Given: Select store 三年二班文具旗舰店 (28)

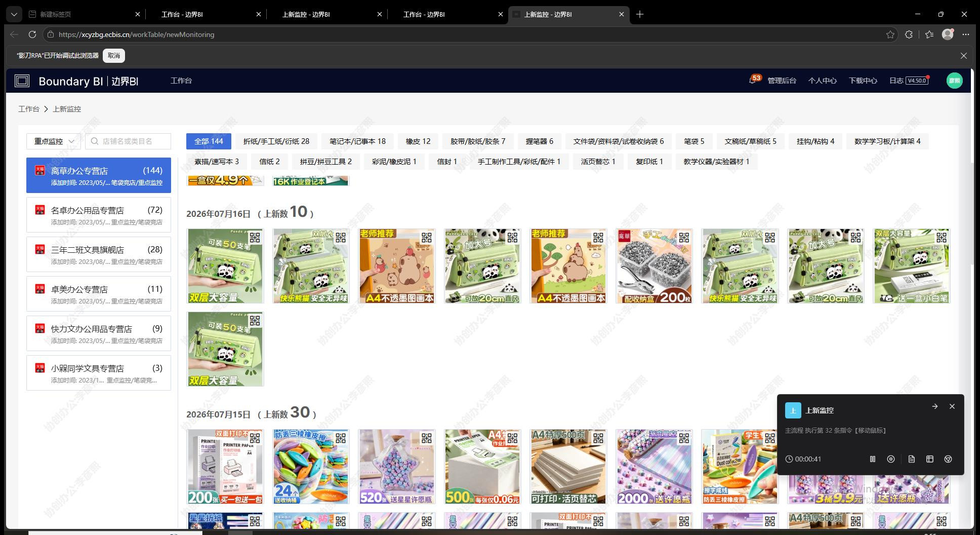Looking at the screenshot, I should click(99, 254).
